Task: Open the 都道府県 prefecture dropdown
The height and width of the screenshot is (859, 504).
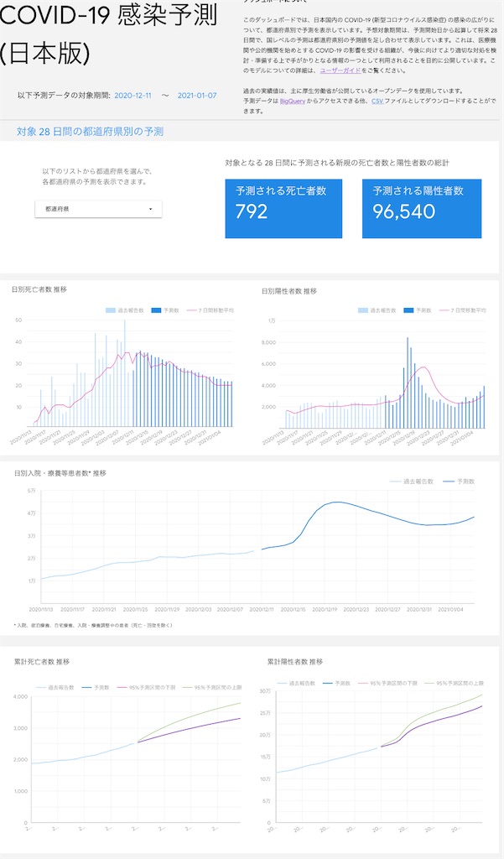Action: [99, 209]
